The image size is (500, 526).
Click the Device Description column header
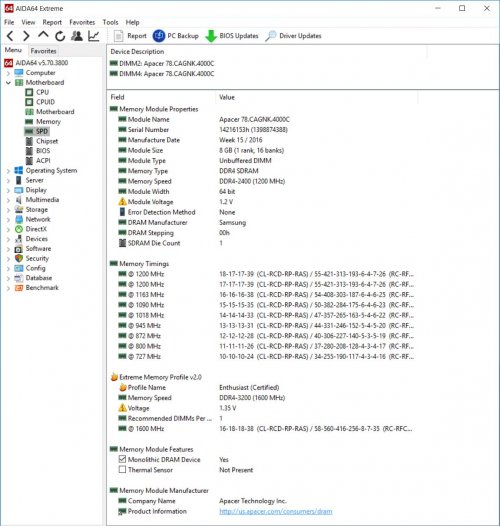(137, 52)
